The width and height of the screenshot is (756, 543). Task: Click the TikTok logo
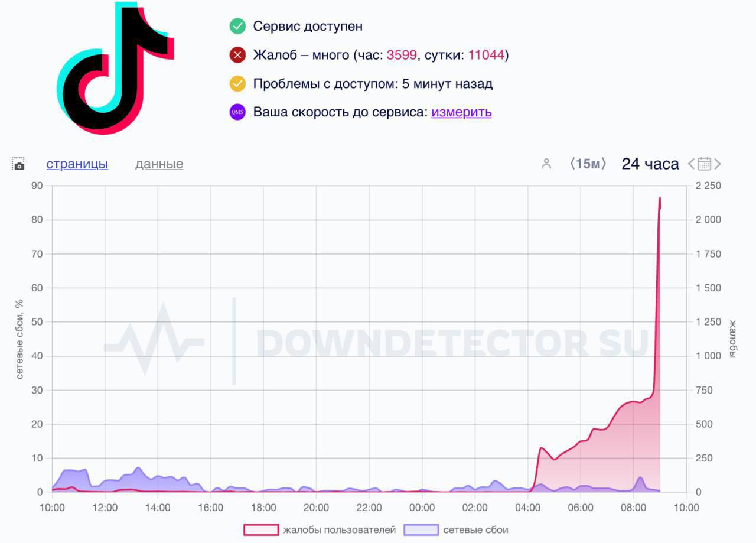coord(116,68)
